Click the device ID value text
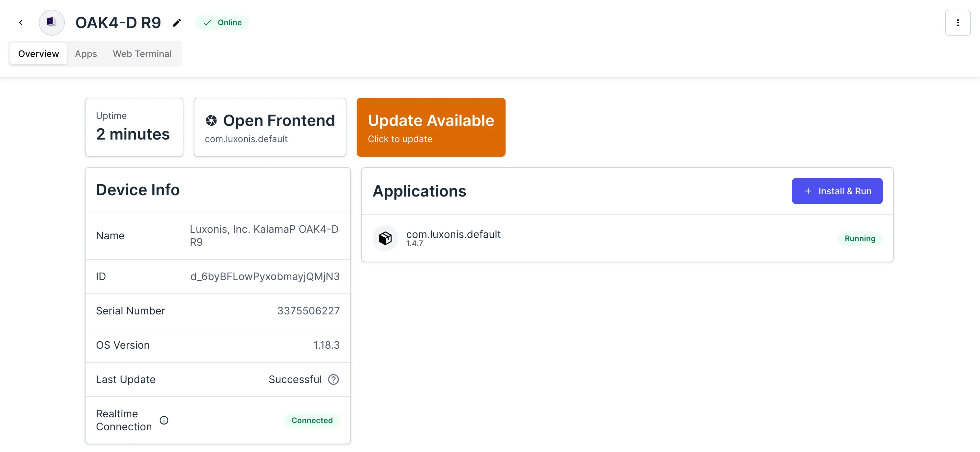This screenshot has width=980, height=452. tap(265, 277)
